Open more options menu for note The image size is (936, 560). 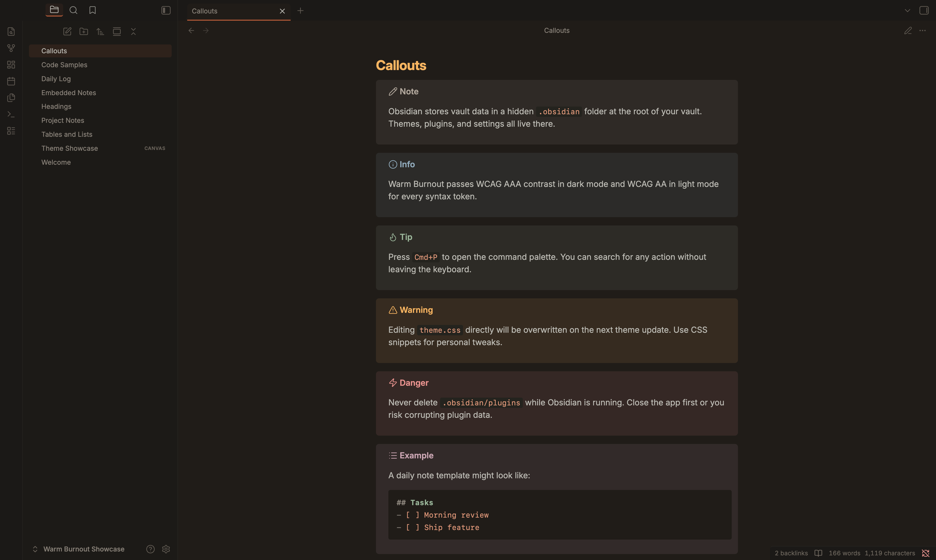[922, 31]
